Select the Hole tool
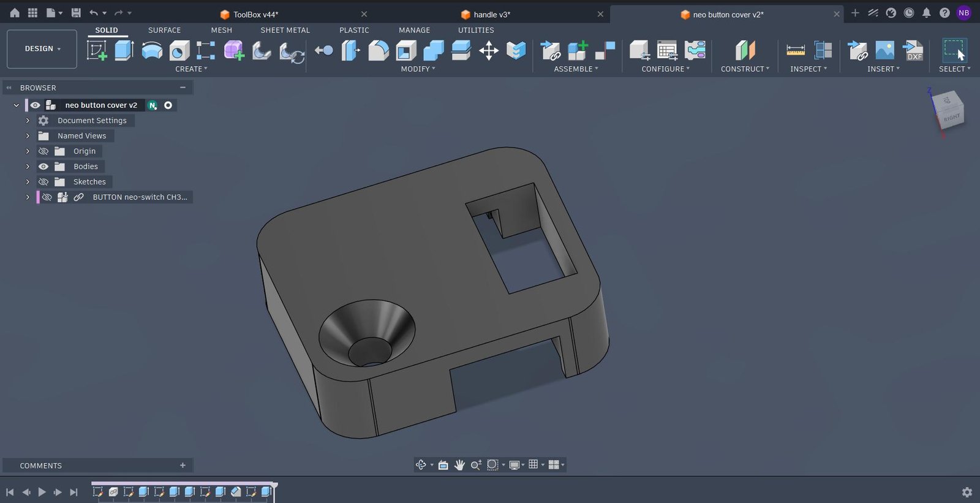The image size is (980, 503). click(179, 50)
